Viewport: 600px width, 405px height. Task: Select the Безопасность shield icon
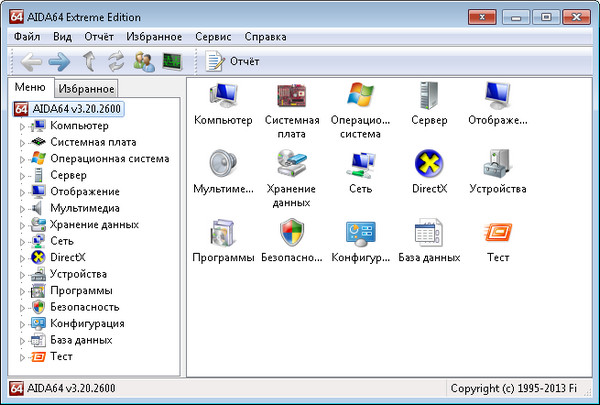click(291, 233)
